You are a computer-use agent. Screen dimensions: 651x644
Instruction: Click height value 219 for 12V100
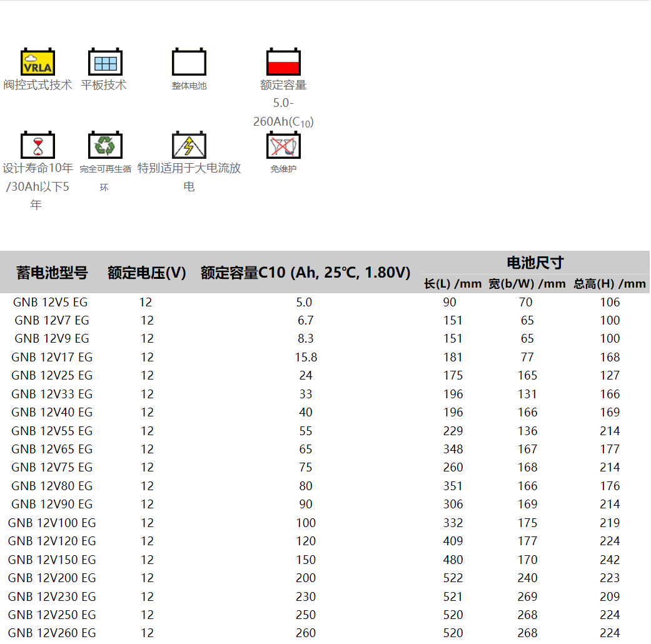(x=610, y=523)
